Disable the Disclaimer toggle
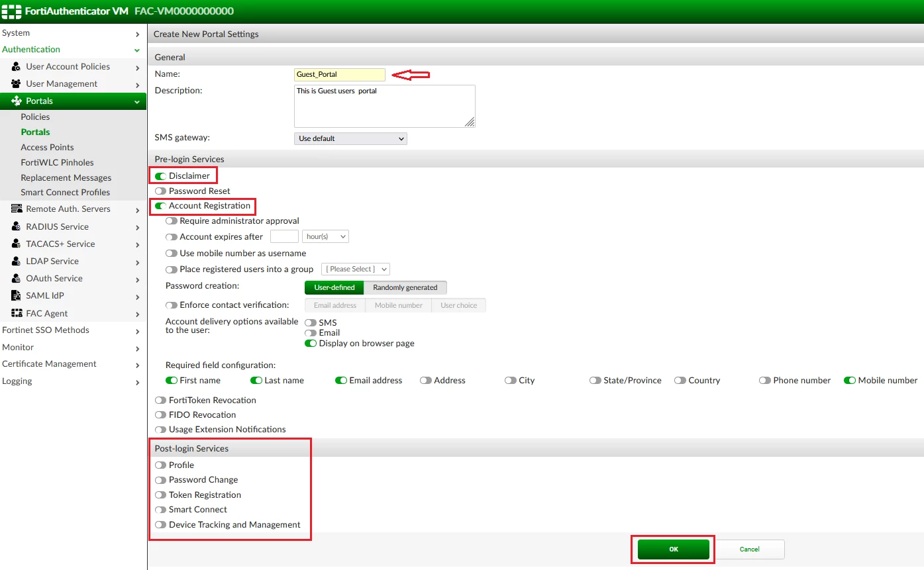This screenshot has width=924, height=570. 160,176
